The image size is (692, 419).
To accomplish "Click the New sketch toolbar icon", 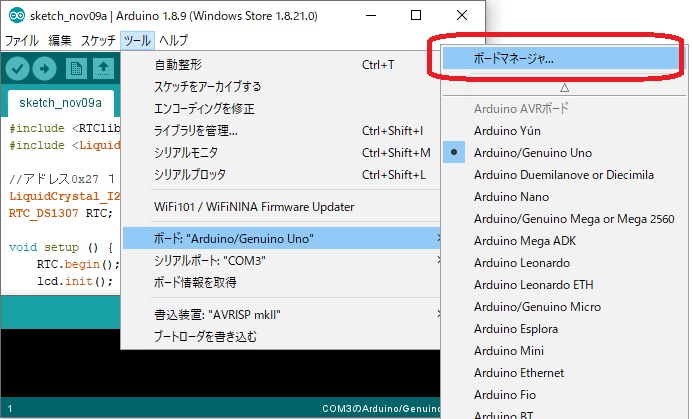I will 76,68.
